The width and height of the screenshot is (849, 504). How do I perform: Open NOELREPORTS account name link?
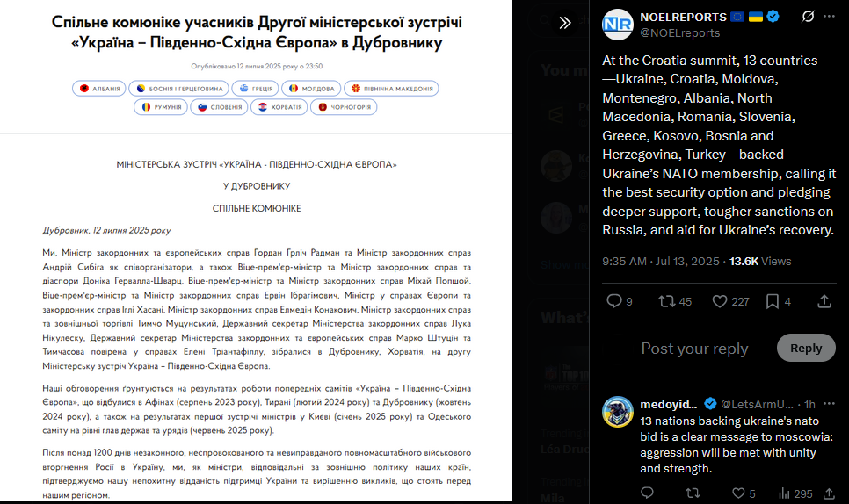(683, 17)
